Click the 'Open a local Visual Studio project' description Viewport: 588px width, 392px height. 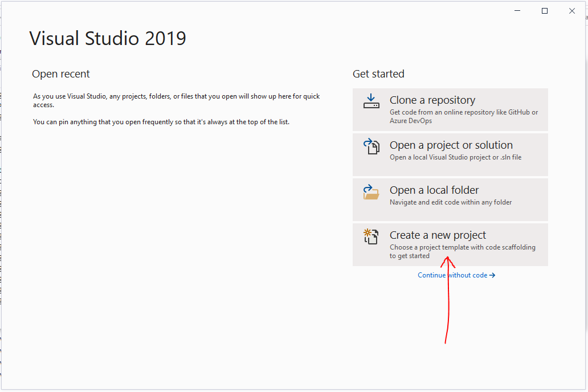point(456,157)
